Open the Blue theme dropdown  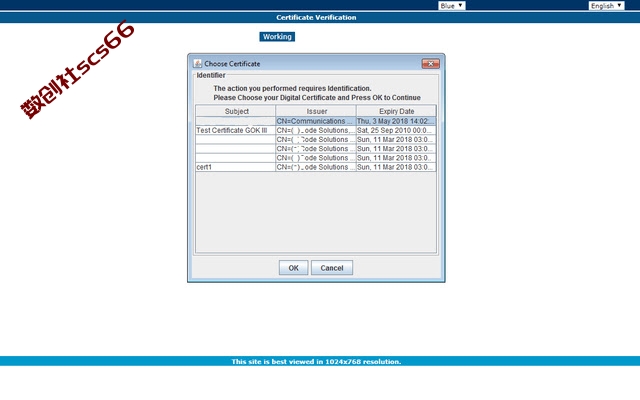click(x=452, y=5)
